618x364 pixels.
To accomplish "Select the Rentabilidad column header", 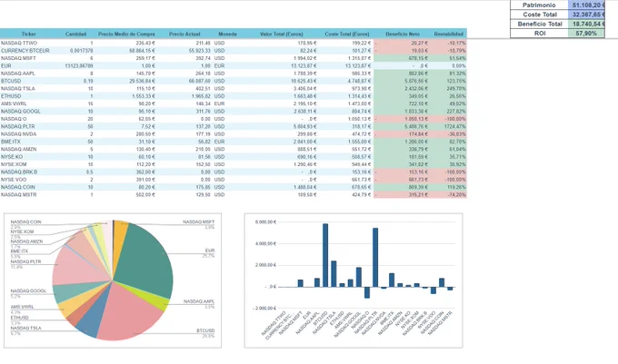I will [449, 34].
